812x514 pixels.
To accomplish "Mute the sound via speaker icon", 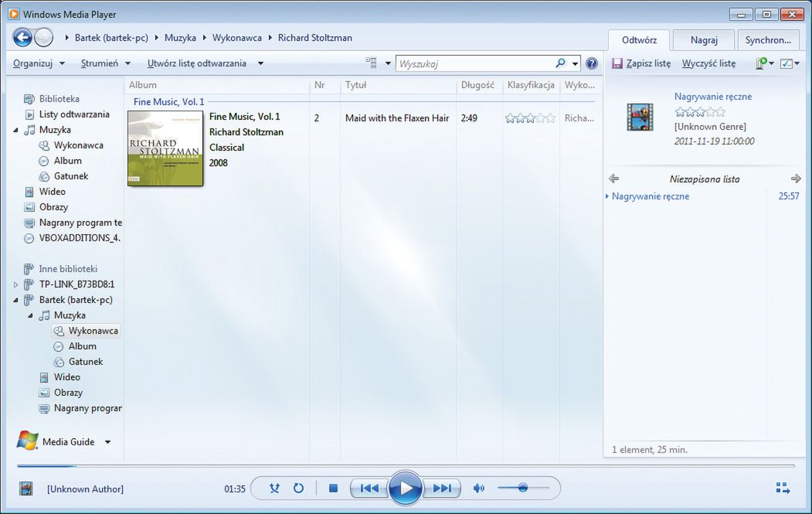I will point(479,488).
